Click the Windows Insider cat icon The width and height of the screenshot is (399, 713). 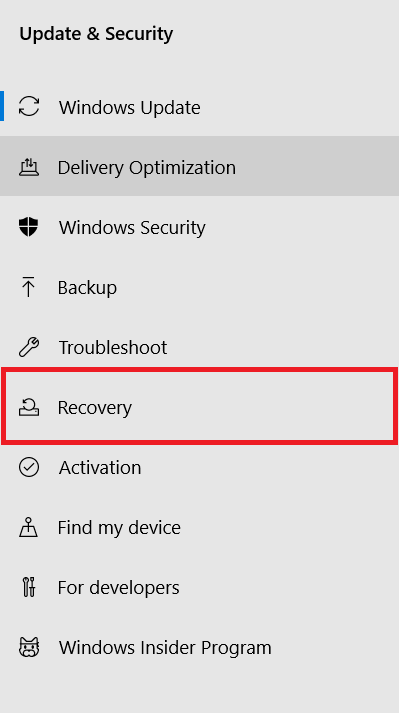click(29, 647)
